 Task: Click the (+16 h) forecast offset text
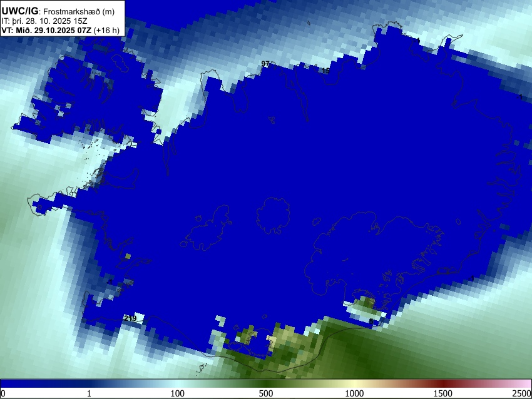106,31
